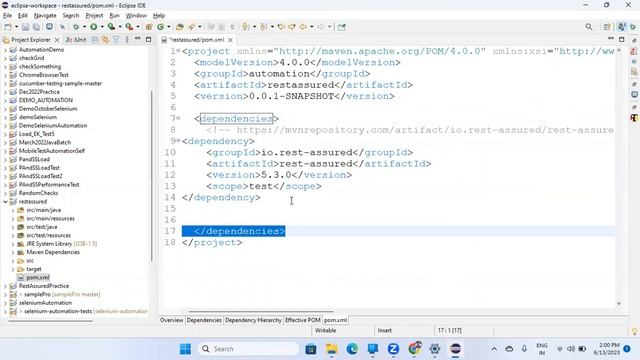Image resolution: width=640 pixels, height=360 pixels.
Task: Open the Window menu
Action: 136,16
